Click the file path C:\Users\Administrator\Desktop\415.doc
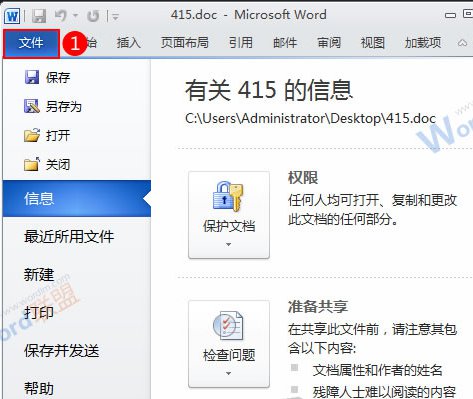Viewport: 473px width, 399px height. click(x=311, y=118)
